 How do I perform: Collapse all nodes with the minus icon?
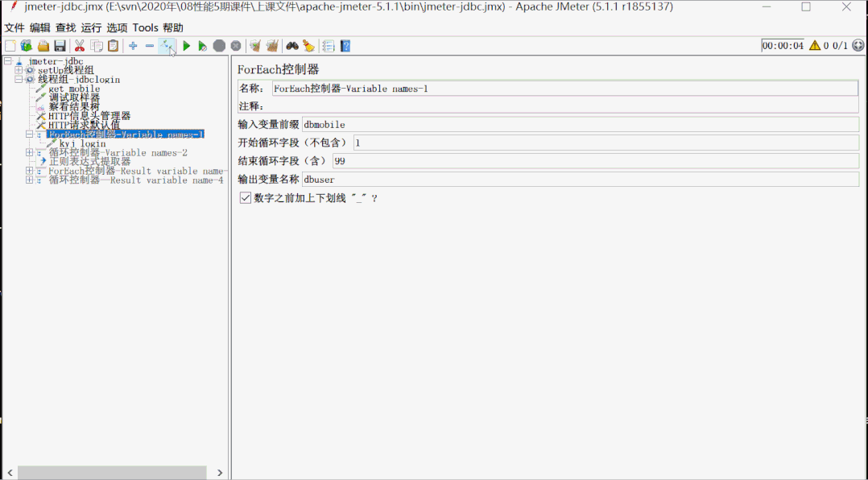tap(150, 46)
